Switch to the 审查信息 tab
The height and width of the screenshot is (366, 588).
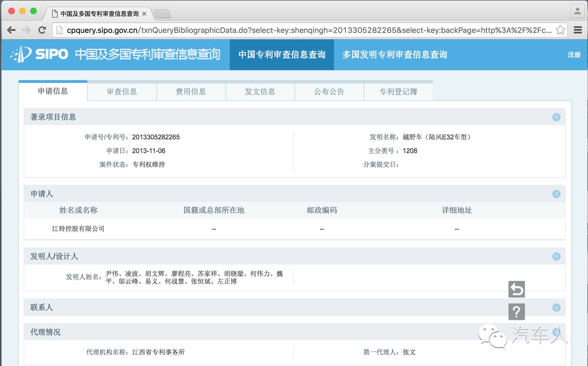pyautogui.click(x=122, y=91)
